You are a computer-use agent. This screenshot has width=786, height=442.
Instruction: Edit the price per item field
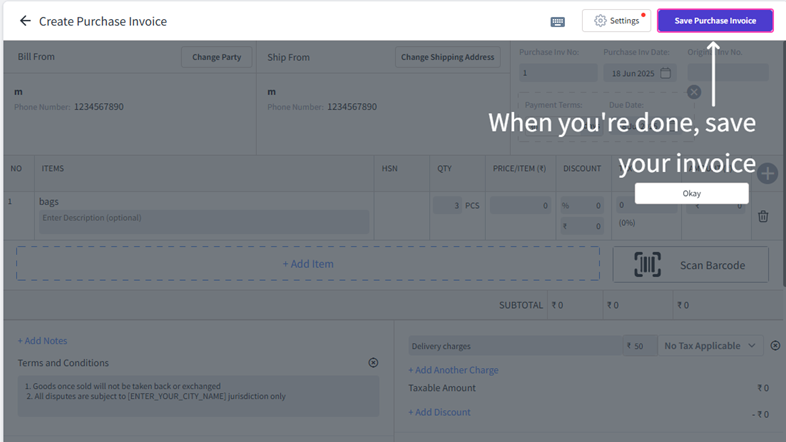[520, 205]
